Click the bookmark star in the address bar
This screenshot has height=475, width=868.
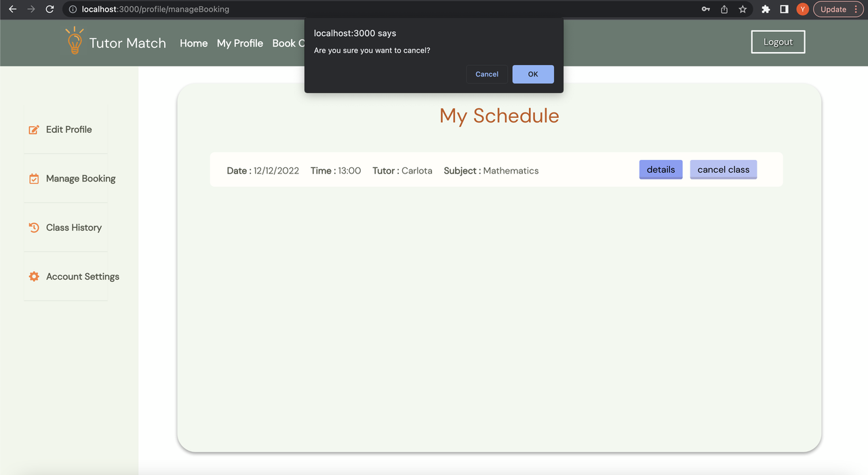click(743, 9)
